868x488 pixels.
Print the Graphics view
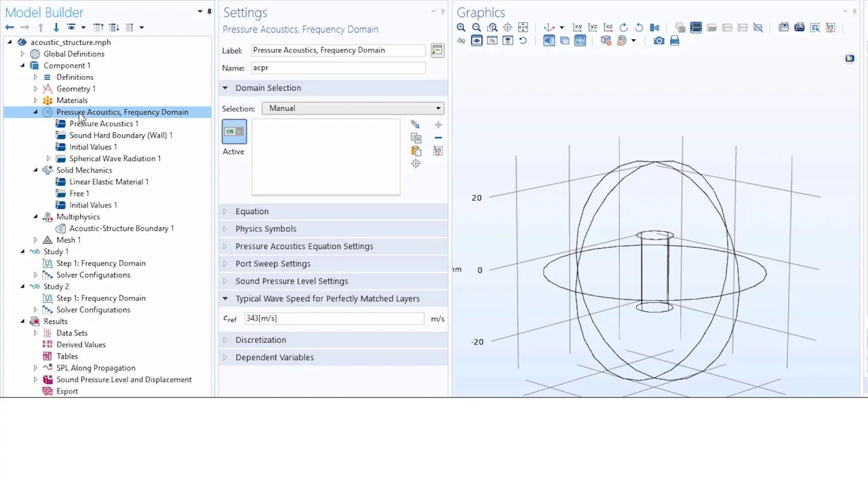(674, 41)
